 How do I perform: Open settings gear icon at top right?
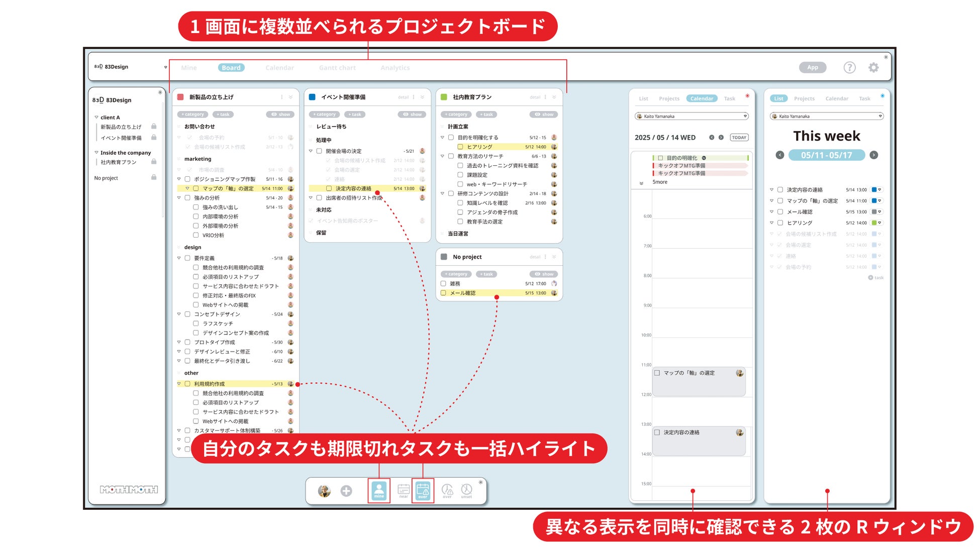[x=873, y=67]
